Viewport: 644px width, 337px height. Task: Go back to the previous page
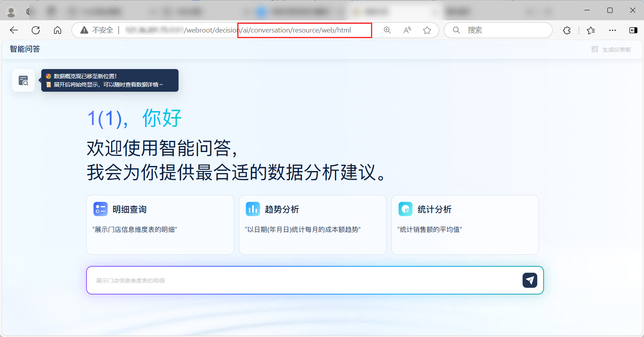click(x=14, y=30)
